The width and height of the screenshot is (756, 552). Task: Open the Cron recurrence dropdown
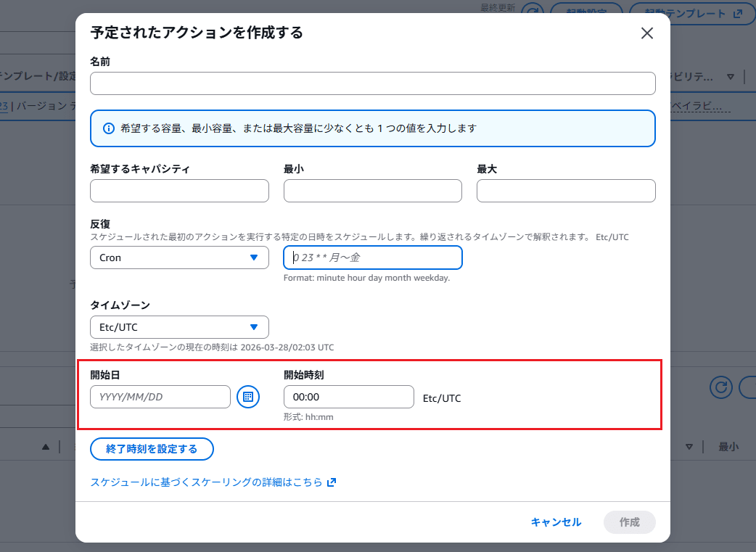(x=179, y=258)
